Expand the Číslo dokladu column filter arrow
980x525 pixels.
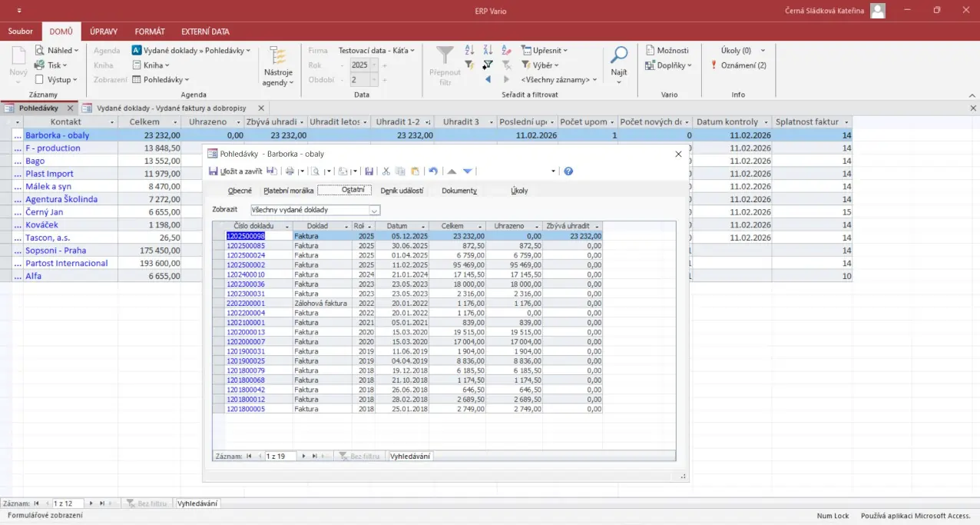(287, 226)
